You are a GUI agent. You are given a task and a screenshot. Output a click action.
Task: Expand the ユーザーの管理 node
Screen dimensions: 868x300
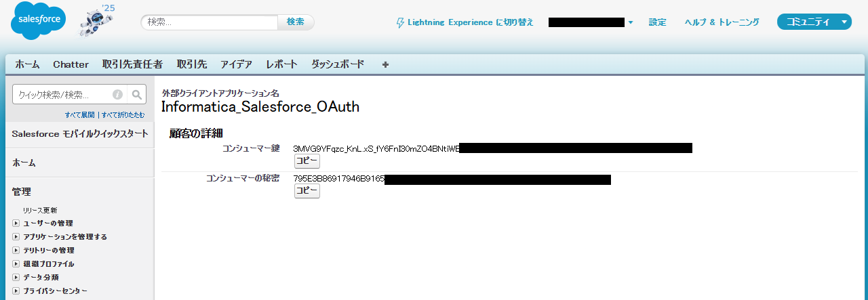click(x=16, y=223)
